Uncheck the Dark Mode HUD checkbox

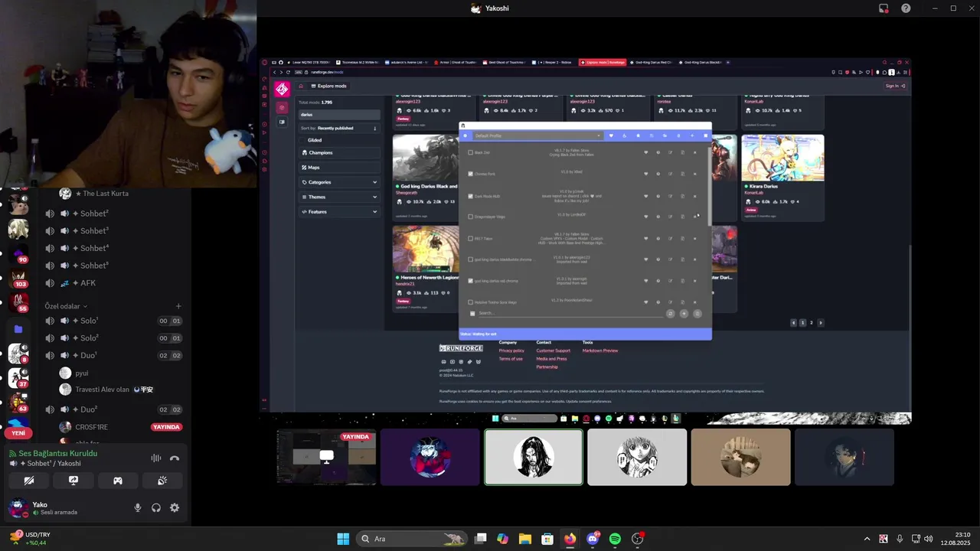470,196
